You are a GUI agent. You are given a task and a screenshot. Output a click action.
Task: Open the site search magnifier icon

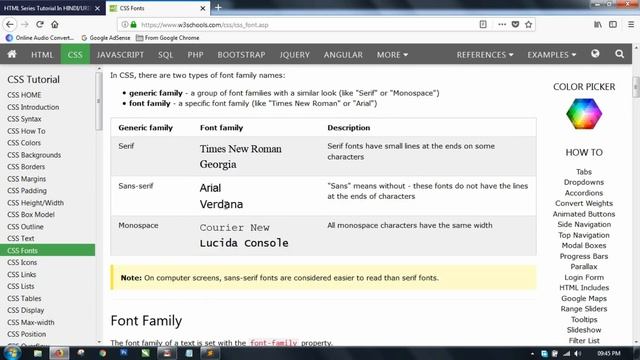[x=619, y=54]
